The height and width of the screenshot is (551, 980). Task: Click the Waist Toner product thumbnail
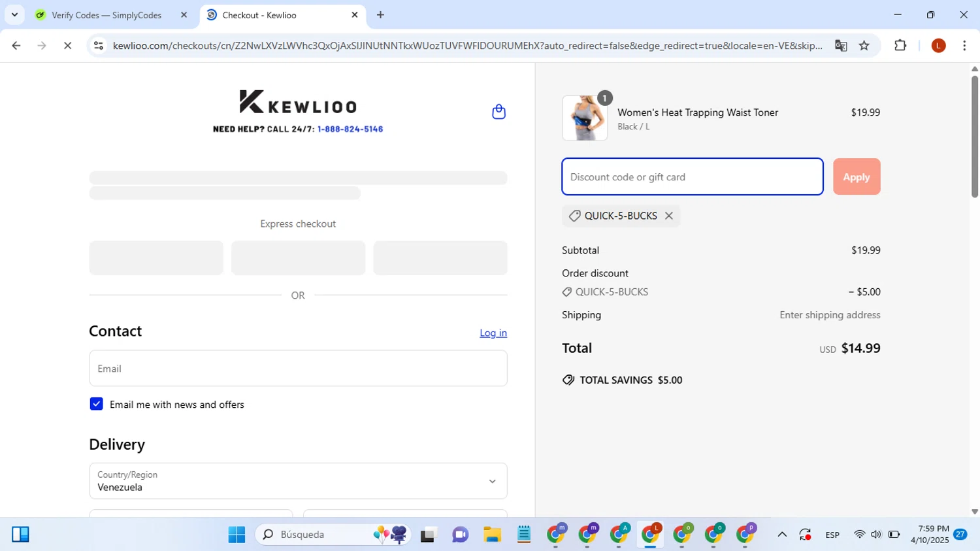pyautogui.click(x=585, y=118)
